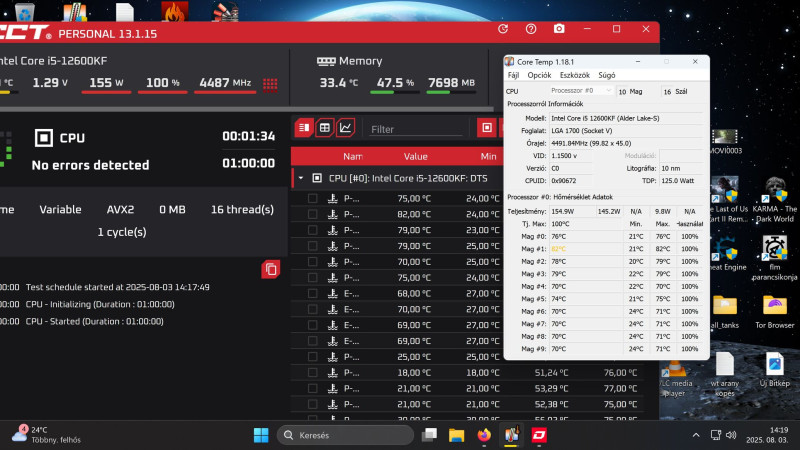Viewport: 800px width, 450px height.
Task: Select the Cheat Engine desktop shortcut
Action: [x=726, y=254]
